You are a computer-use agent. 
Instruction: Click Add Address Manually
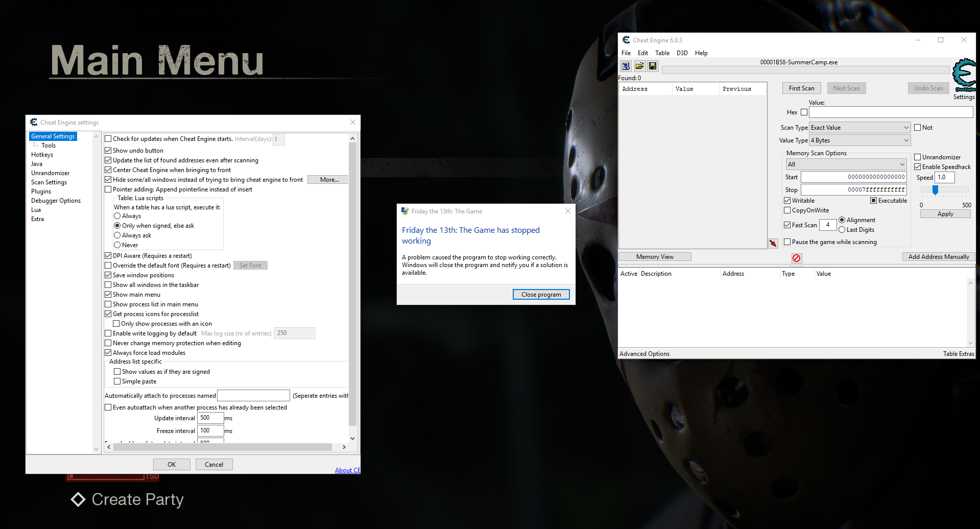(938, 256)
